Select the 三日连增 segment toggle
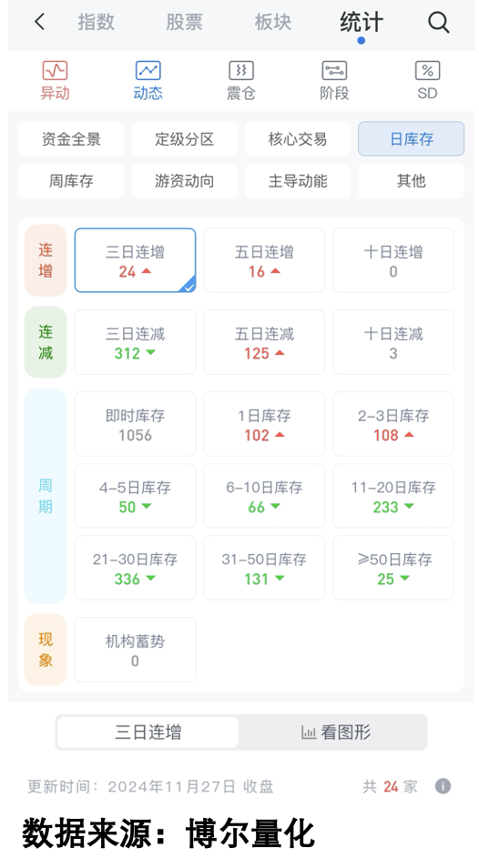The width and height of the screenshot is (479, 868). pos(148,732)
